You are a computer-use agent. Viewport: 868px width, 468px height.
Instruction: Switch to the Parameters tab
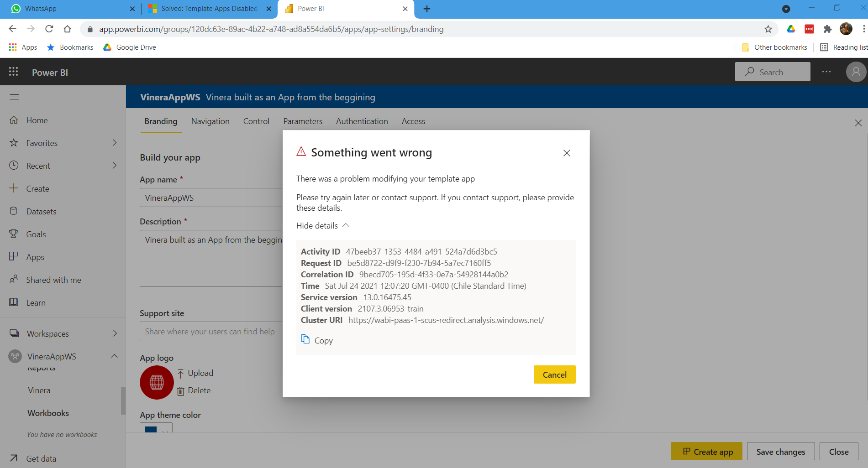click(303, 121)
